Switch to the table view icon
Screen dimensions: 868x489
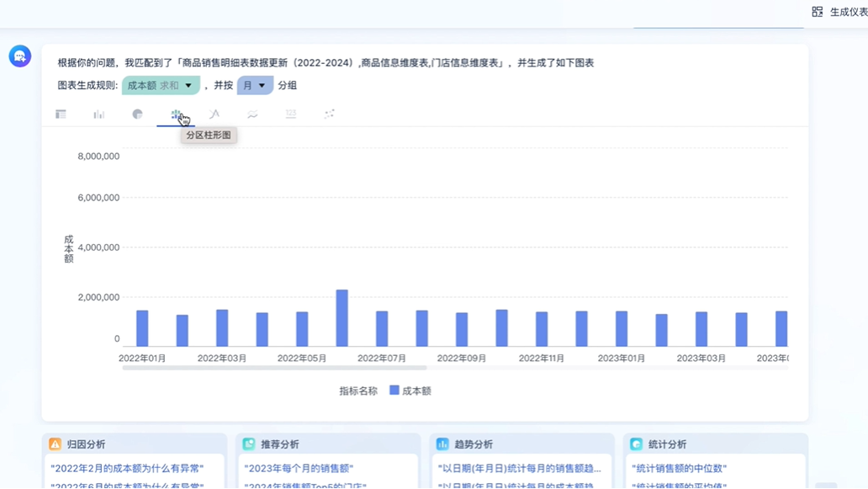click(x=61, y=114)
